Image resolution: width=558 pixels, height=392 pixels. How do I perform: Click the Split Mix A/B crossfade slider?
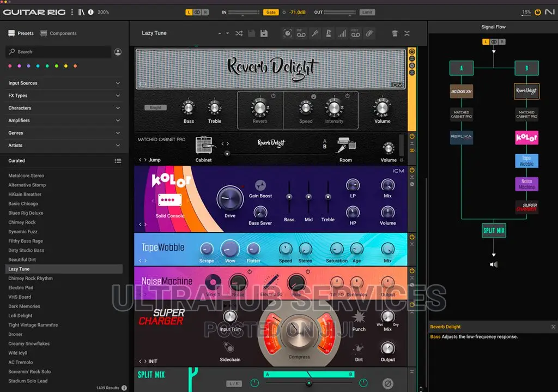[x=309, y=383]
